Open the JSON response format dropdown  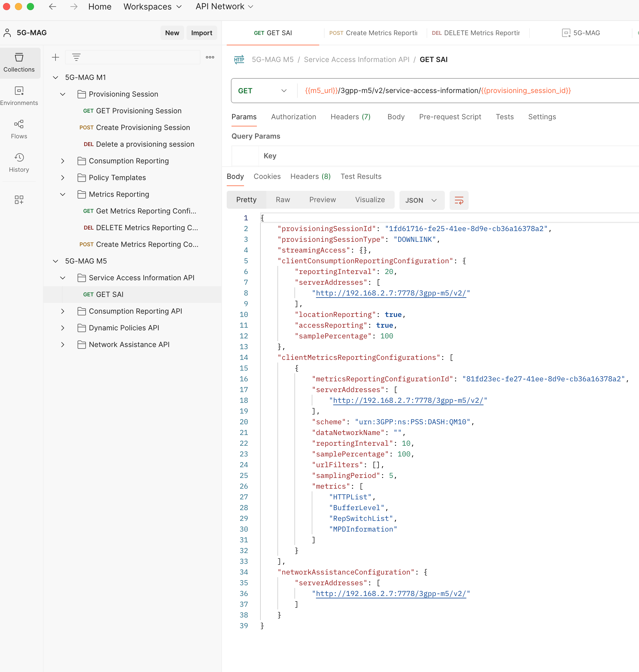422,200
